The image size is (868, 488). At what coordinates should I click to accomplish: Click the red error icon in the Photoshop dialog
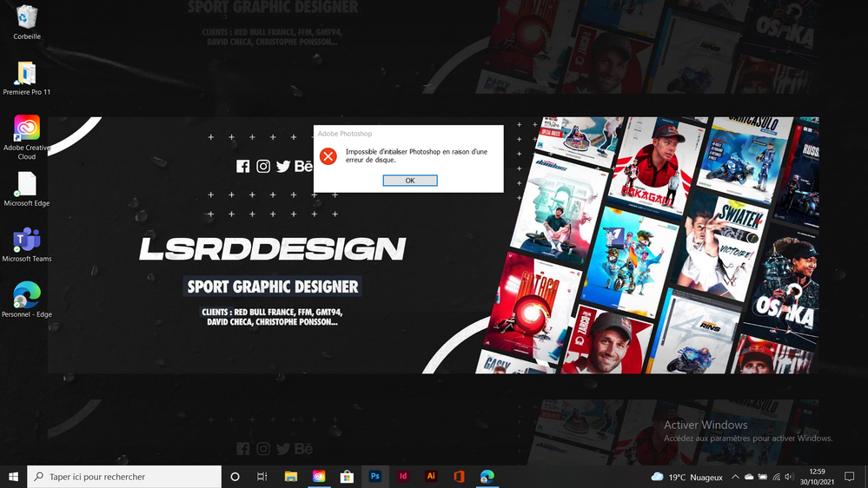coord(328,156)
